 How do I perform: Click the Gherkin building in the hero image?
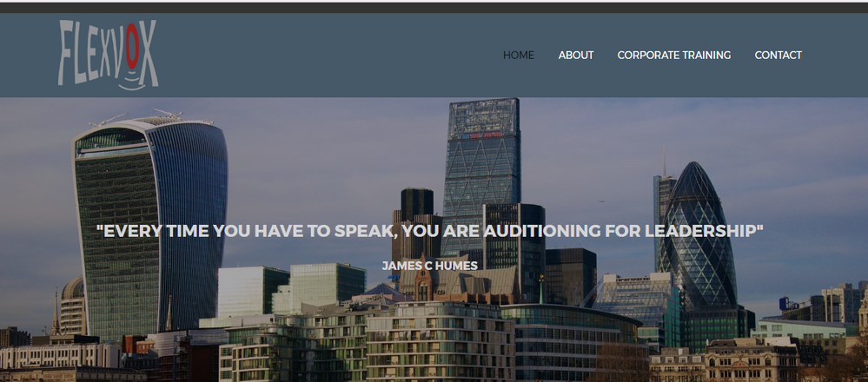698,238
